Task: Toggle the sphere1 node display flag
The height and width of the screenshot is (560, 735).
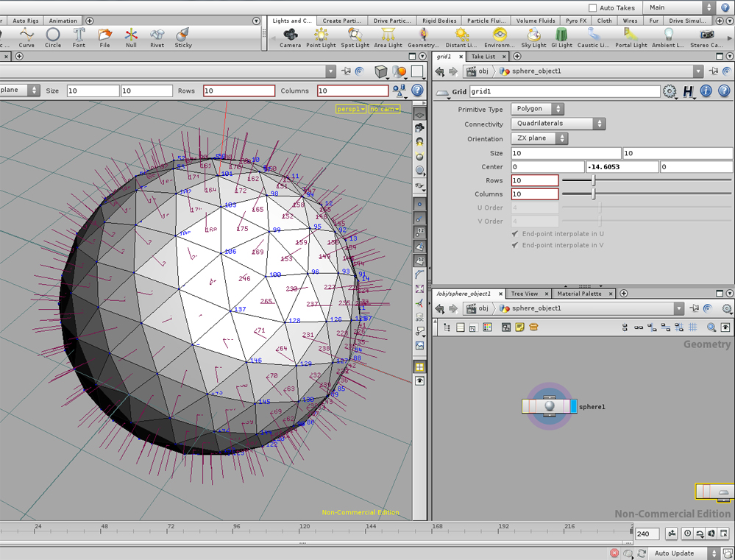Action: (574, 406)
